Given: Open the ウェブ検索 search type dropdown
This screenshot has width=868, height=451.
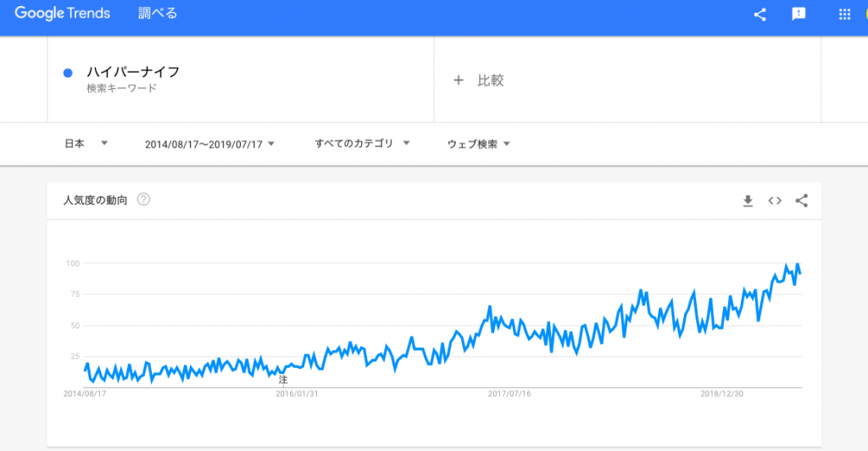Looking at the screenshot, I should [478, 144].
